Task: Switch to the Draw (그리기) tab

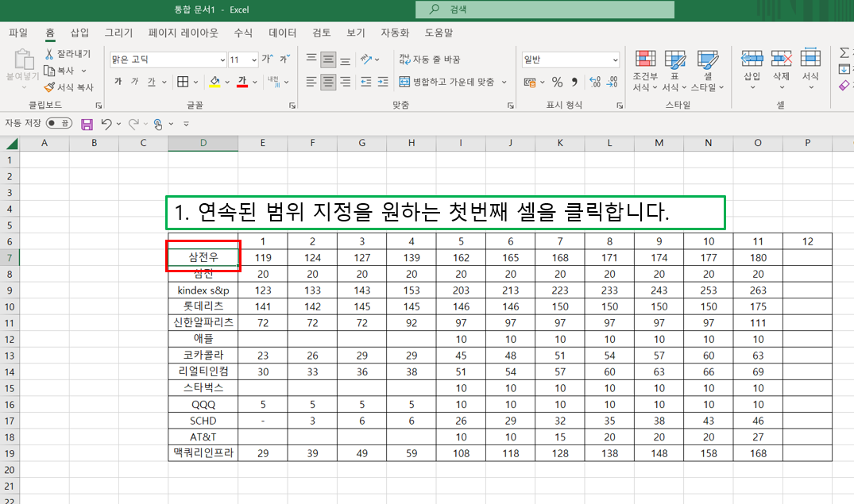Action: [x=118, y=33]
